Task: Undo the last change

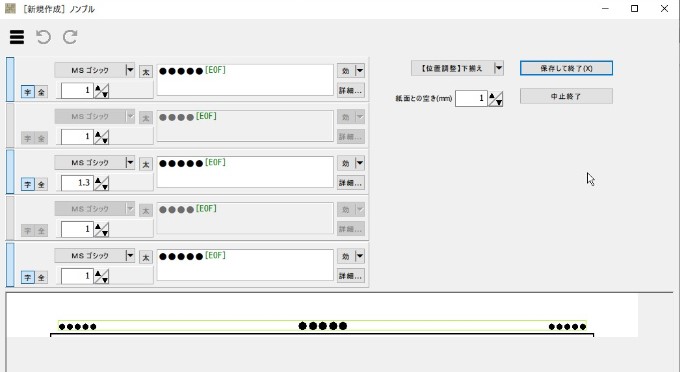Action: [43, 37]
